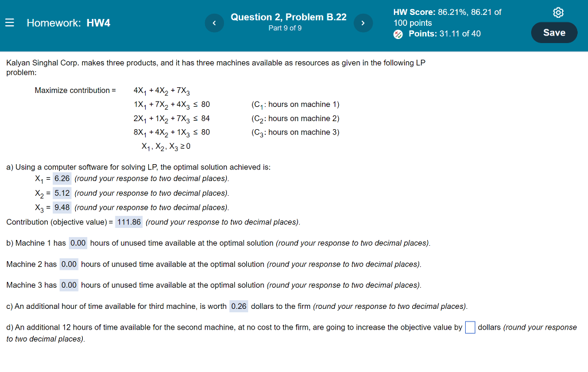Select the X1 answer field showing 6.26
The image size is (588, 372).
[x=61, y=179]
